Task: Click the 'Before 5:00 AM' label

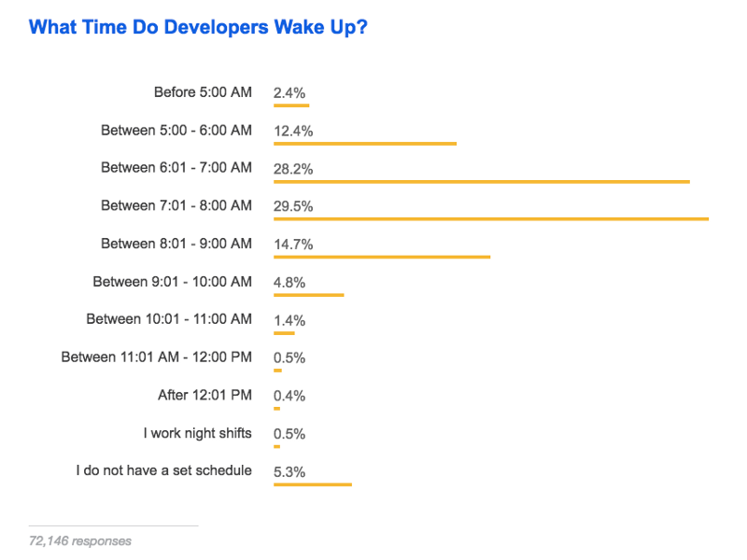Action: coord(203,92)
